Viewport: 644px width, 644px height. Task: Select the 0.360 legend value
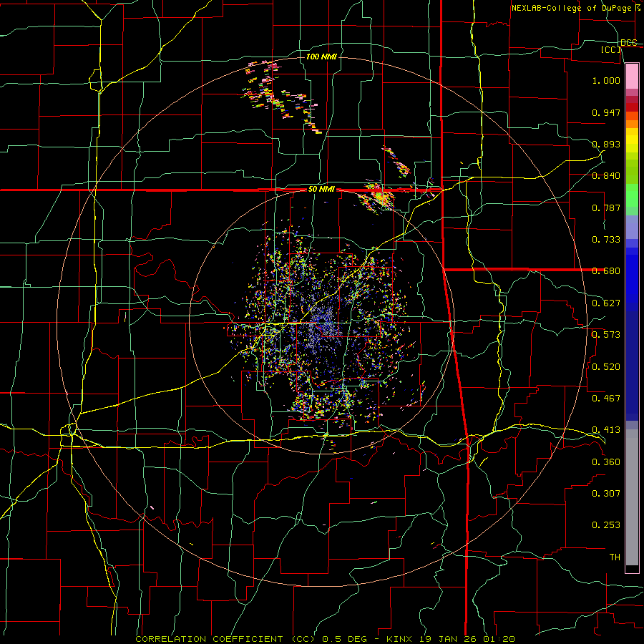(x=606, y=462)
